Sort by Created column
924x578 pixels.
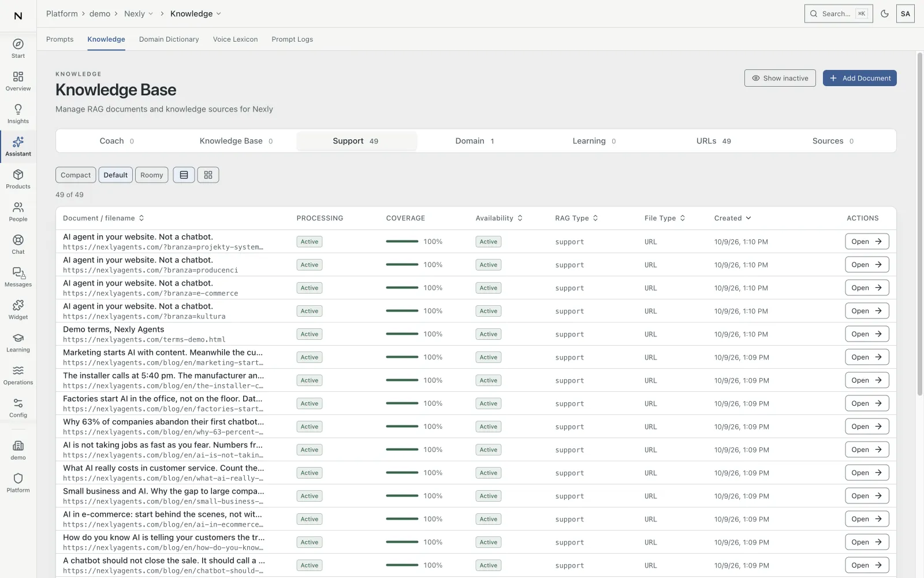(732, 218)
